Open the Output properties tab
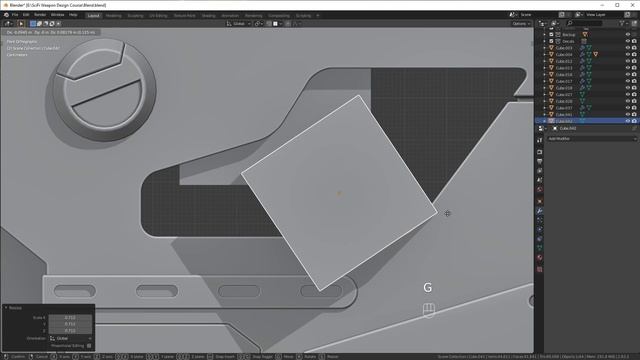640x360 pixels. click(x=540, y=161)
